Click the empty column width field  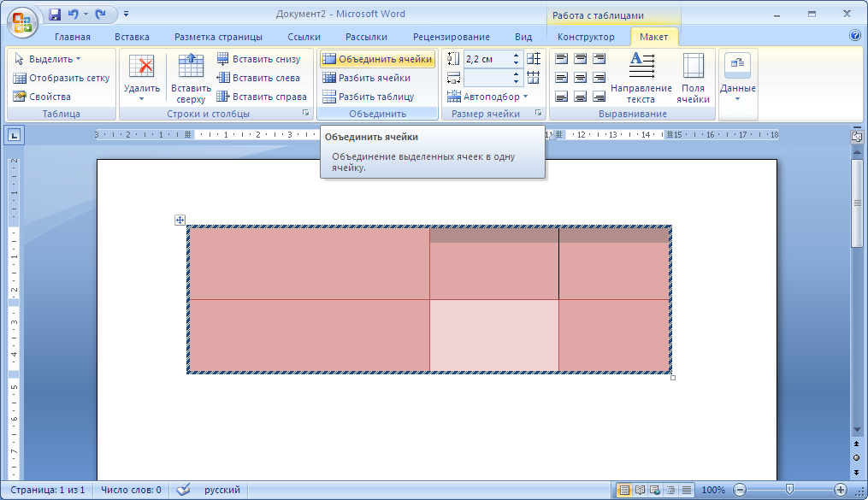487,78
